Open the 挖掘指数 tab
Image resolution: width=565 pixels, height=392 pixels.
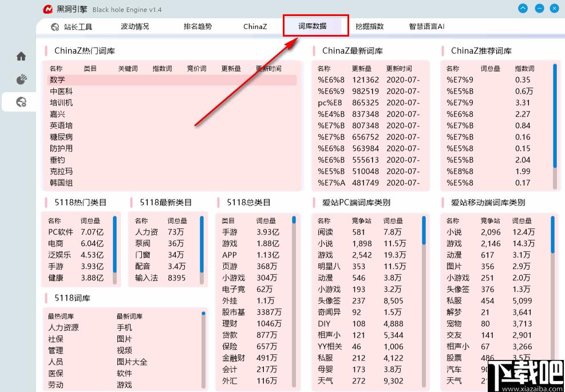tap(370, 26)
